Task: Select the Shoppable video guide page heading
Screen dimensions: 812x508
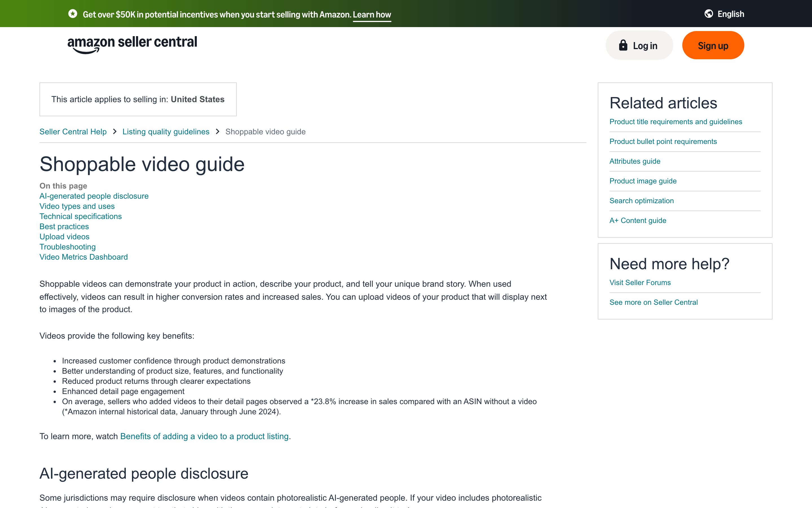Action: pos(142,164)
